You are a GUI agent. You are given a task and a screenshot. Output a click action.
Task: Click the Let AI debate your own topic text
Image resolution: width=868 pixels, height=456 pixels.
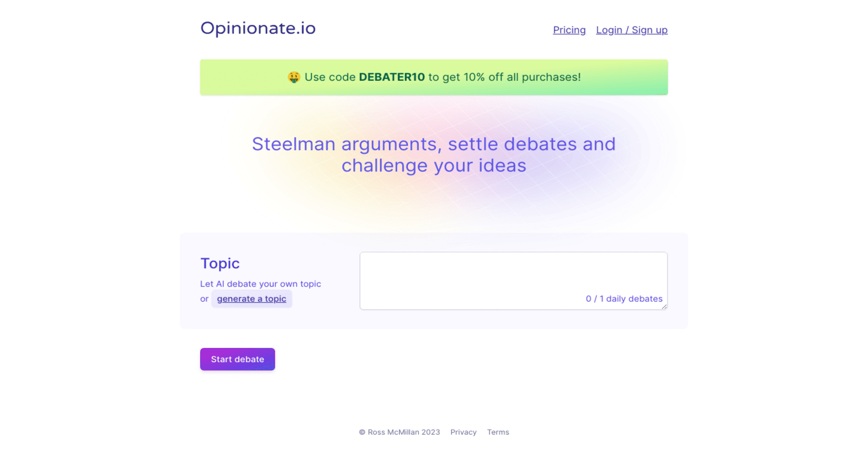click(x=260, y=283)
